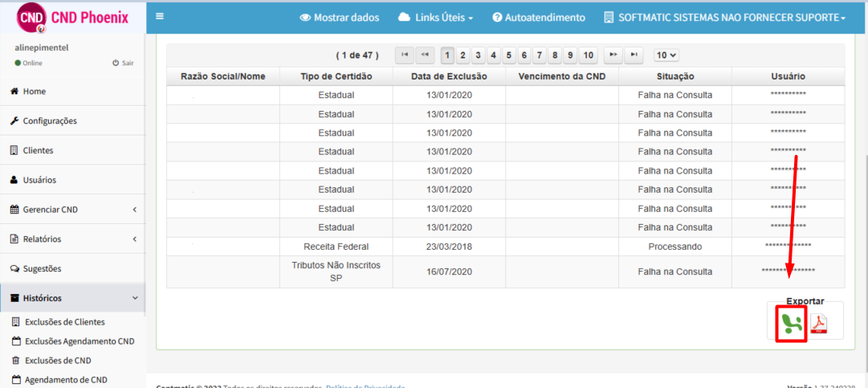Select page 7 in paginator
The width and height of the screenshot is (868, 388).
tap(539, 55)
